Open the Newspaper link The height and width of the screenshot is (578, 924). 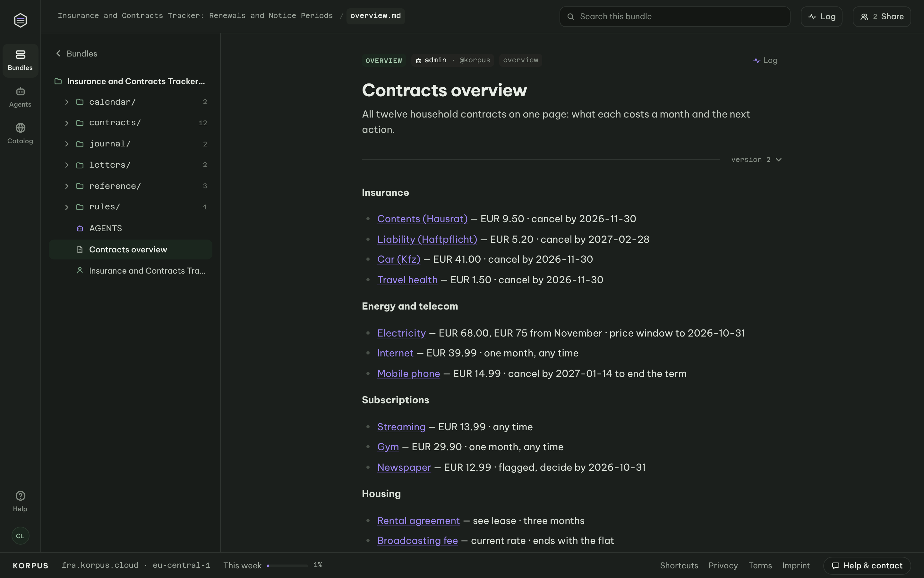pos(404,468)
